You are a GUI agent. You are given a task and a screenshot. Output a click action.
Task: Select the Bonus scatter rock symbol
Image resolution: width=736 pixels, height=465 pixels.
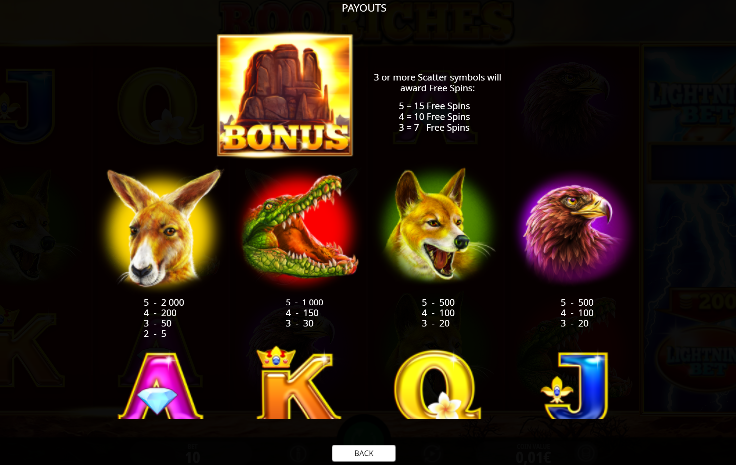(x=285, y=95)
